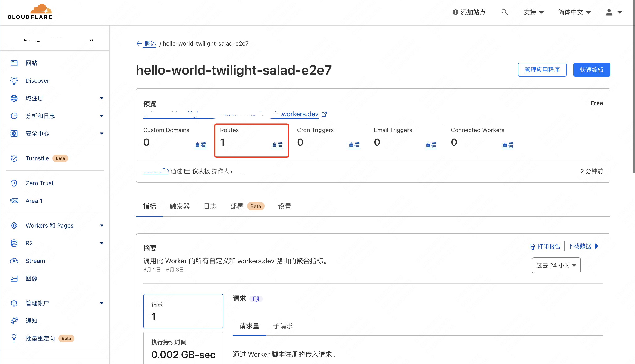Screen dimensions: 635x364
Task: Click the Discover lightbulb icon in sidebar
Action: 14,80
